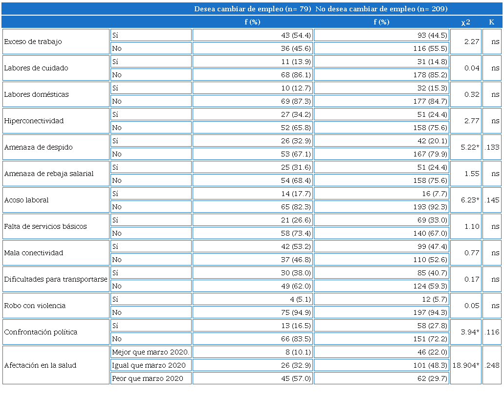This screenshot has height=420, width=504.
Task: Select the 'Falta de servicios básicos' cell
Action: click(x=45, y=227)
